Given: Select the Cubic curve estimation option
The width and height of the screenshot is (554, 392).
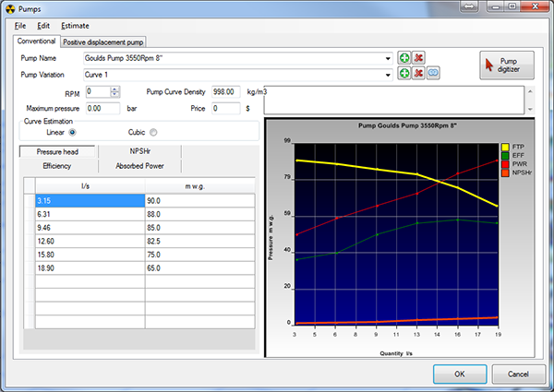Looking at the screenshot, I should pyautogui.click(x=153, y=131).
